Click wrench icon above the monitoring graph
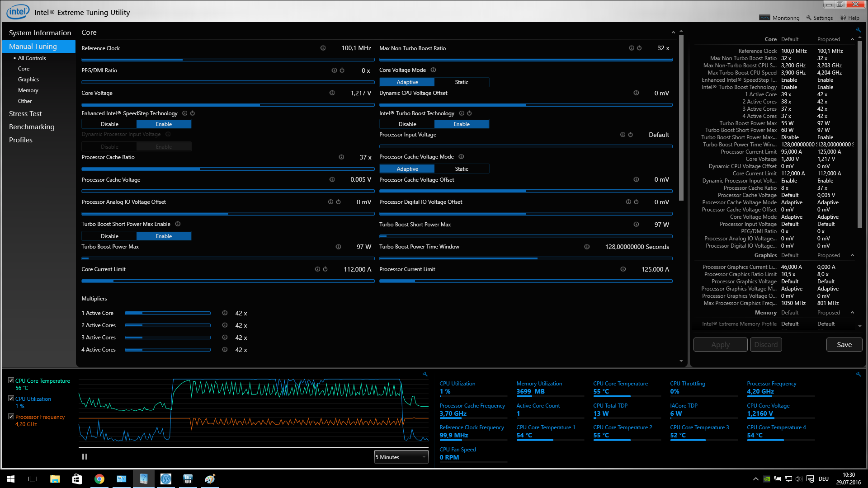 click(x=425, y=374)
